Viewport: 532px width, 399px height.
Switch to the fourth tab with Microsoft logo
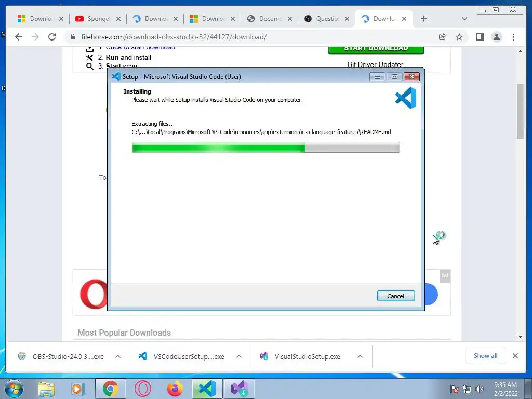click(207, 19)
